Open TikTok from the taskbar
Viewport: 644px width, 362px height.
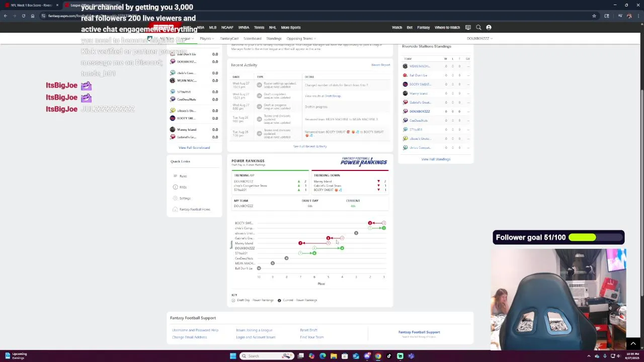point(389,356)
